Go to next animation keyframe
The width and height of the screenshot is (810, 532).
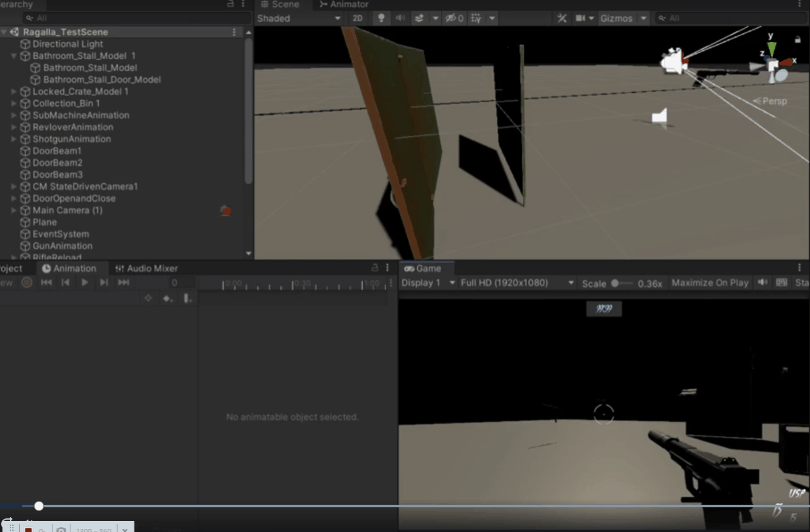click(x=104, y=282)
